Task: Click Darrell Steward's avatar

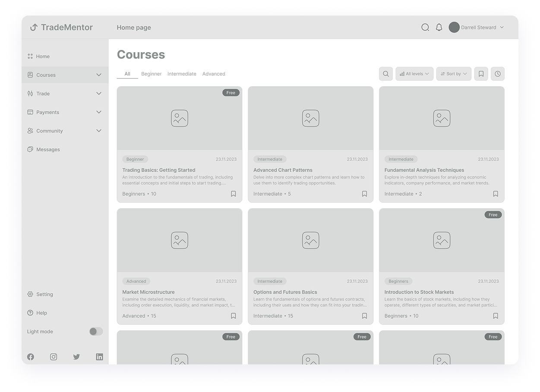Action: 454,27
